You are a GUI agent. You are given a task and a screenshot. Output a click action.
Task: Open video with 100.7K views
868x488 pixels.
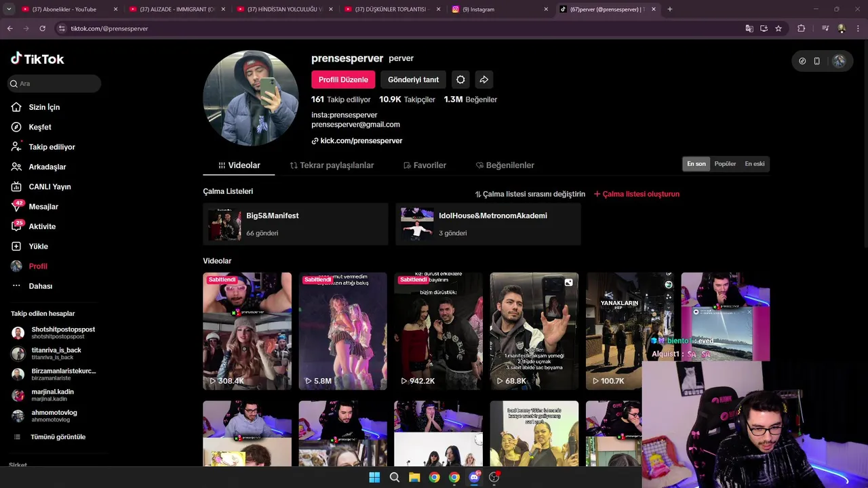[x=630, y=331]
